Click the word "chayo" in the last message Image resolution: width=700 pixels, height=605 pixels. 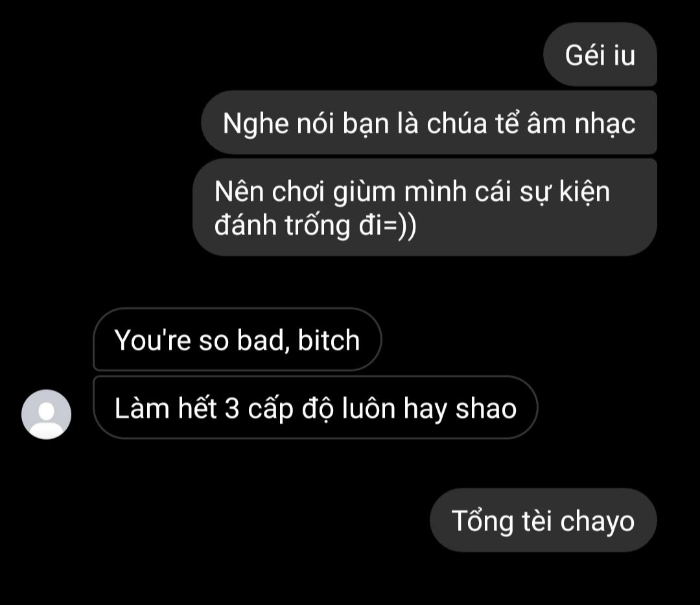pyautogui.click(x=597, y=521)
